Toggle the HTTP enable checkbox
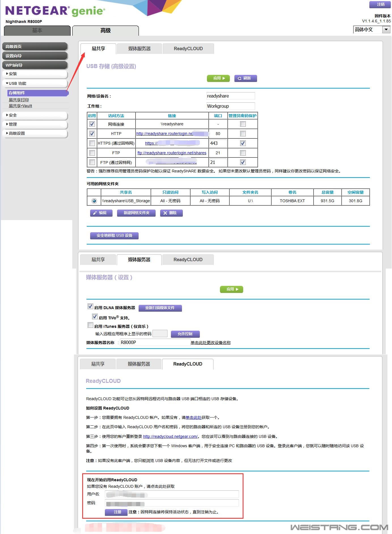The width and height of the screenshot is (392, 534). click(x=92, y=134)
